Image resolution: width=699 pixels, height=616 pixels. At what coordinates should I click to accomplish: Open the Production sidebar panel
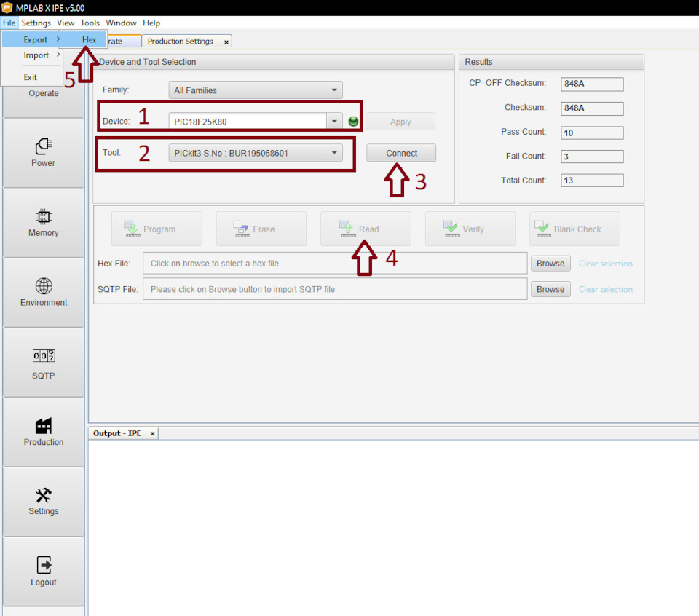43,432
